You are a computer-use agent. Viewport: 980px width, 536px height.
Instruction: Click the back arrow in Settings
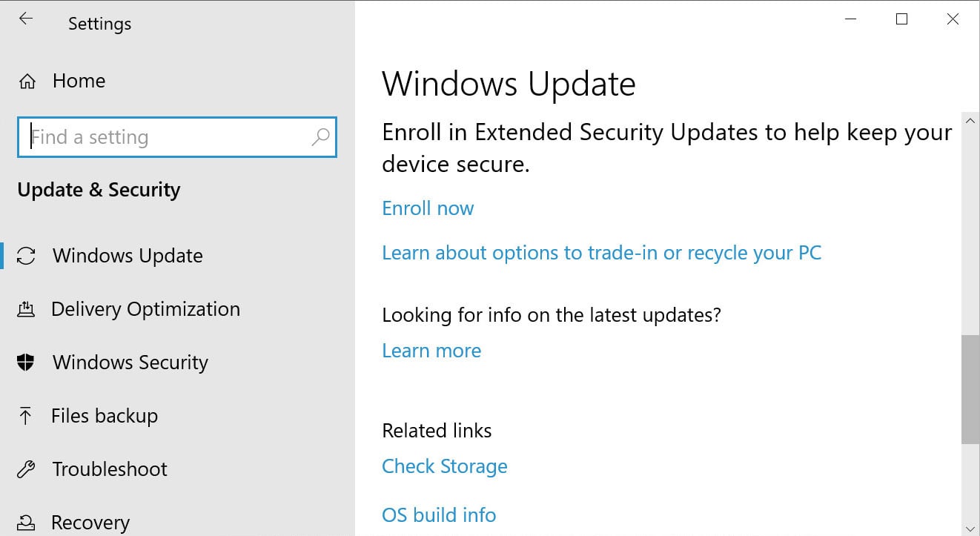(25, 19)
